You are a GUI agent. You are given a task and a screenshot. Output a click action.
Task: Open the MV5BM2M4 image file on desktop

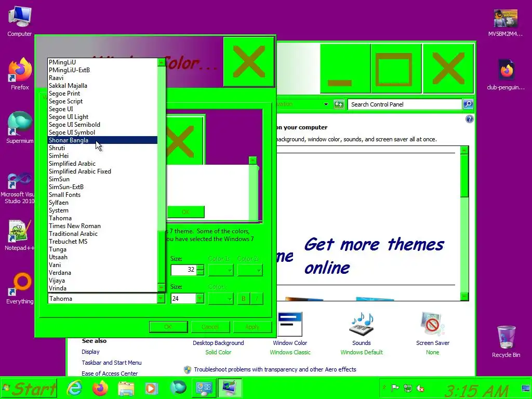[x=505, y=22]
